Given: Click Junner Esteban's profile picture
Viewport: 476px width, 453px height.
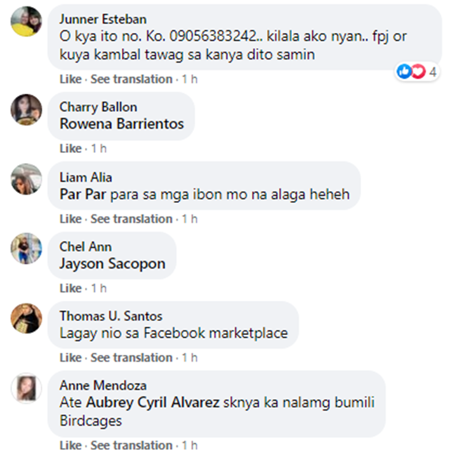Looking at the screenshot, I should [27, 21].
